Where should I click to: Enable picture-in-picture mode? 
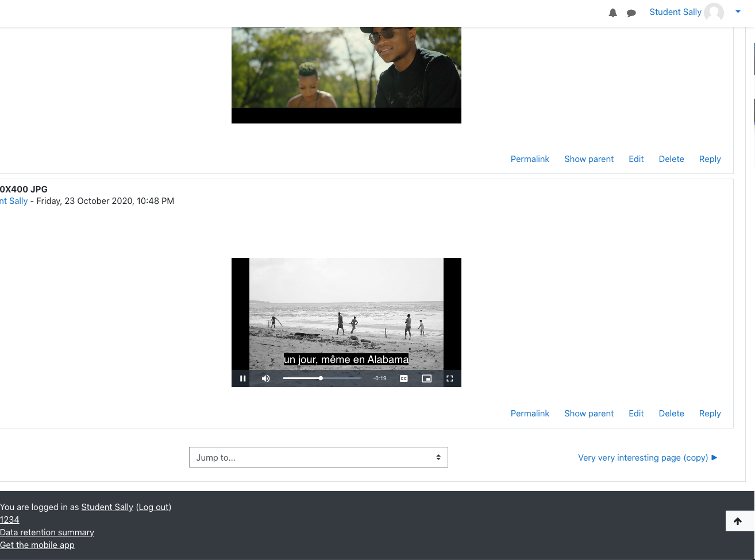(427, 379)
